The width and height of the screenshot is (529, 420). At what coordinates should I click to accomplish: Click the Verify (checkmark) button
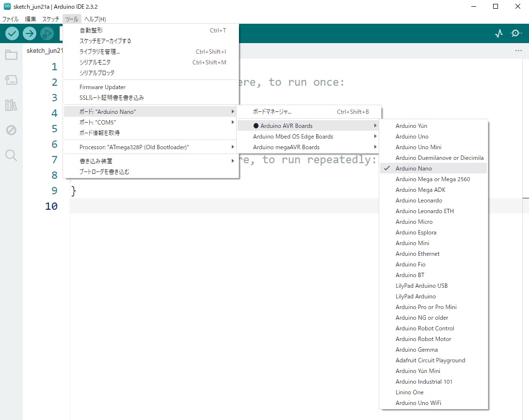tap(12, 33)
